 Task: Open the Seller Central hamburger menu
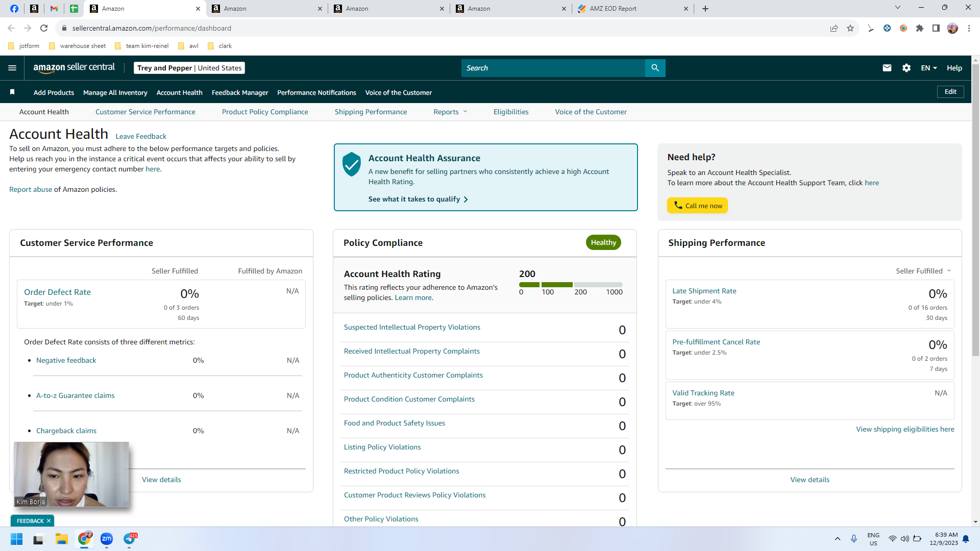click(12, 68)
